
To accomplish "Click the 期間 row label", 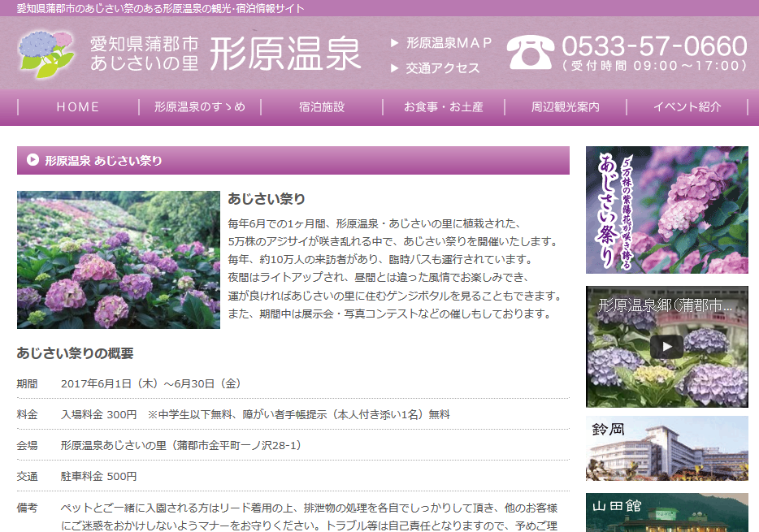I will 27,383.
